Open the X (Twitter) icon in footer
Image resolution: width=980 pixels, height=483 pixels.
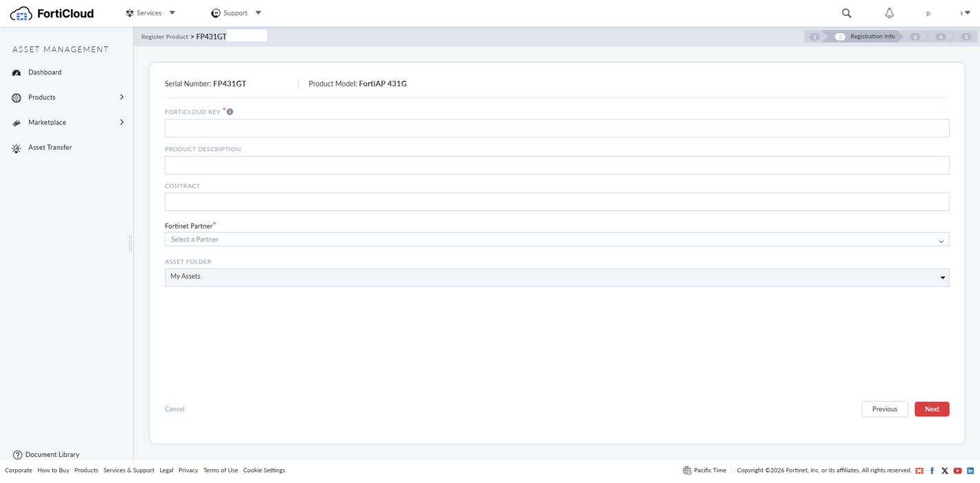pos(945,471)
